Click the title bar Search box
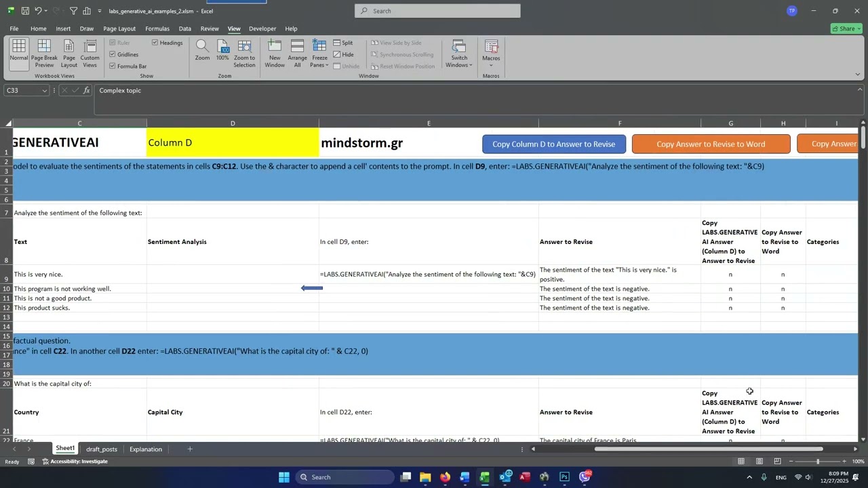 [437, 11]
